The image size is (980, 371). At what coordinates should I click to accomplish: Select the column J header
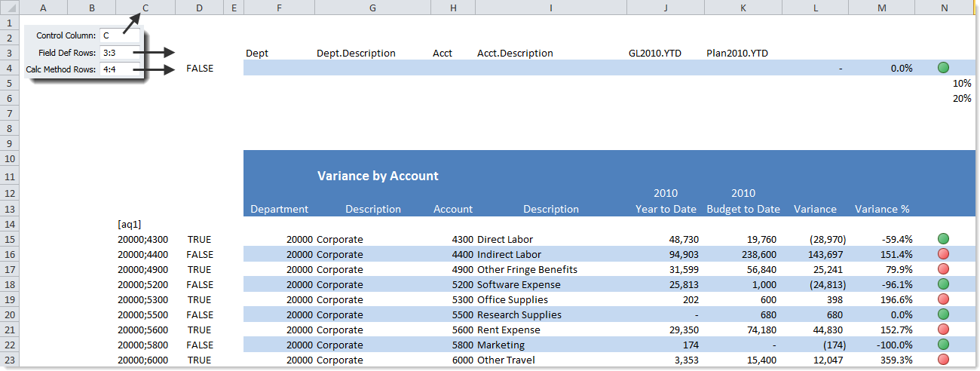[666, 8]
